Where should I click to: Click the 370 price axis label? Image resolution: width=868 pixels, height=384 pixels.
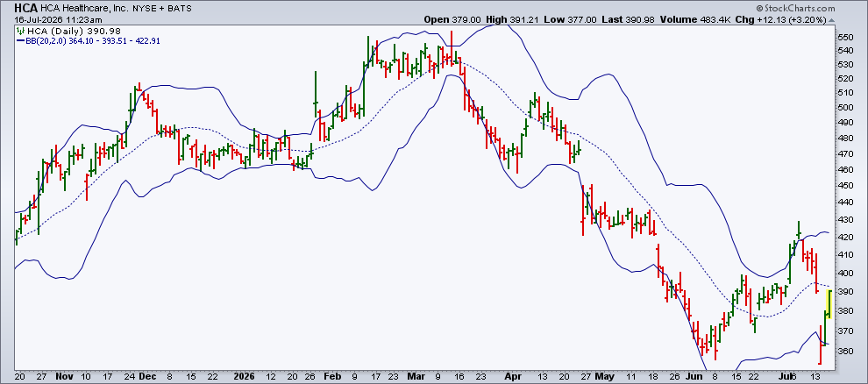tap(845, 331)
